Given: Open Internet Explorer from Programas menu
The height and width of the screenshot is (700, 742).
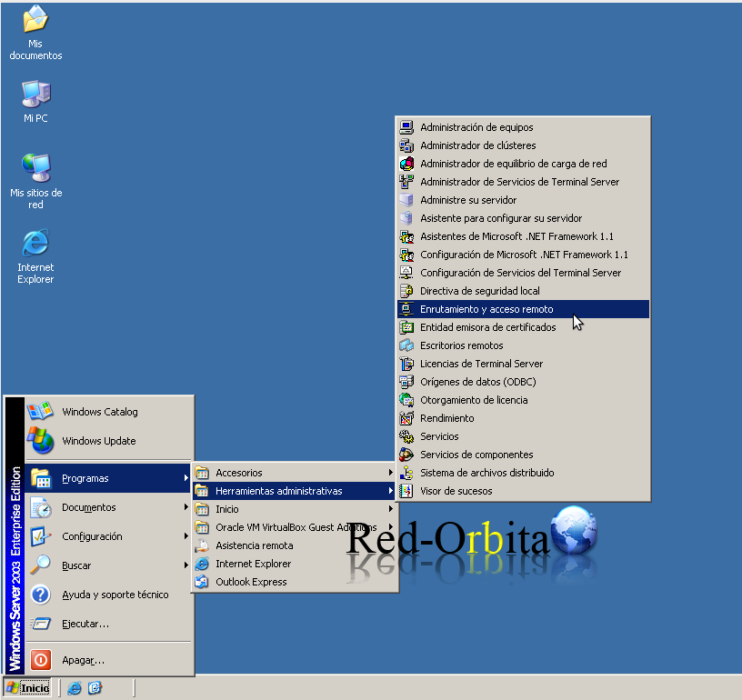Looking at the screenshot, I should 295,564.
